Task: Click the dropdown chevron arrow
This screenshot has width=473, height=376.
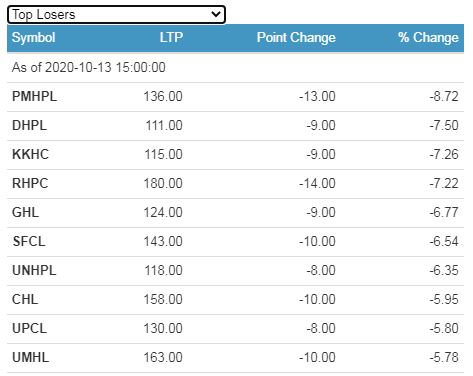Action: point(216,14)
